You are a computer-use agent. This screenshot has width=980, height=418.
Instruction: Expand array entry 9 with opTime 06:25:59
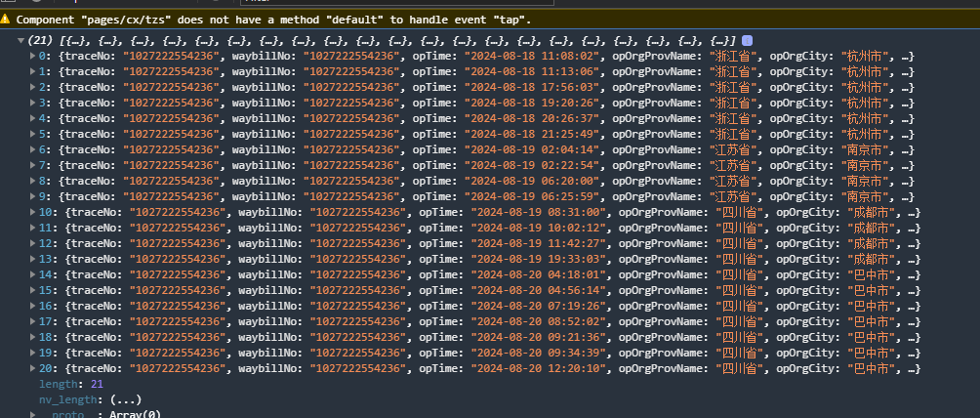click(x=34, y=196)
